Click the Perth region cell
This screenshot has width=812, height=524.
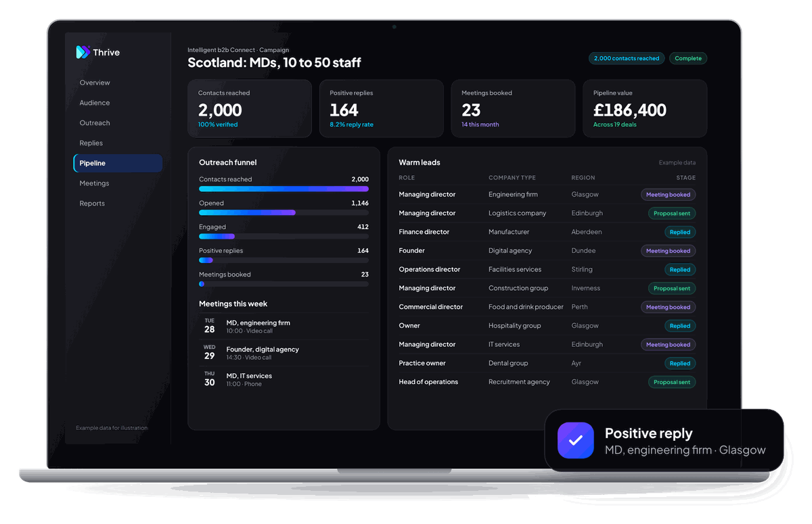point(579,307)
